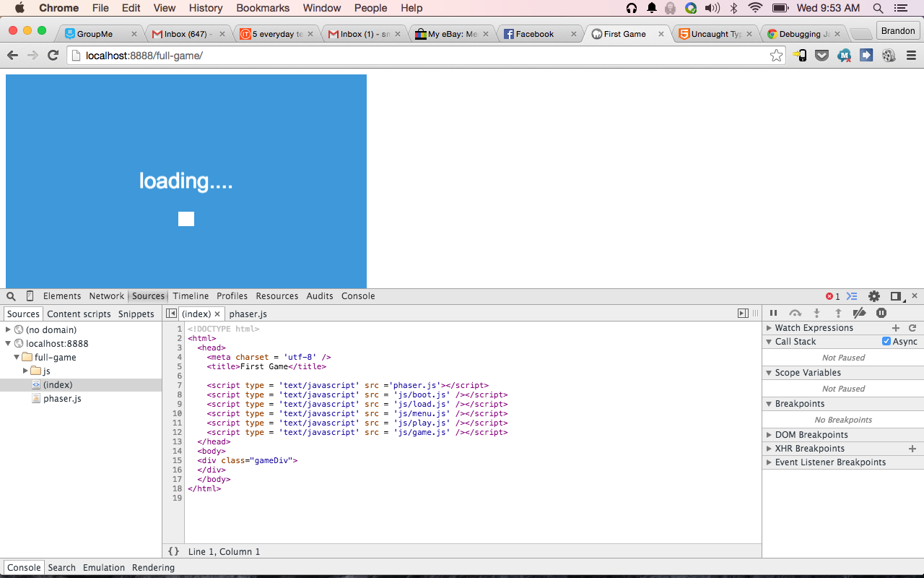Image resolution: width=924 pixels, height=578 pixels.
Task: Click the Pocket extension icon
Action: tap(821, 56)
